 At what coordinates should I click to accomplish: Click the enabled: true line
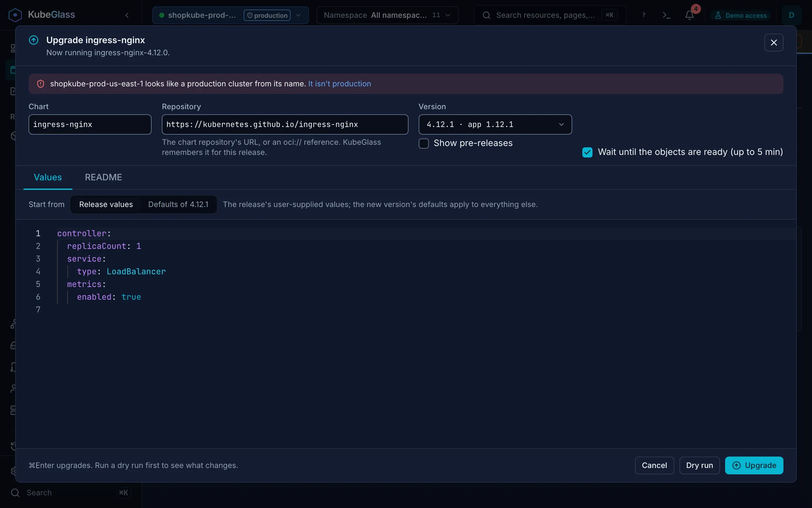click(109, 297)
